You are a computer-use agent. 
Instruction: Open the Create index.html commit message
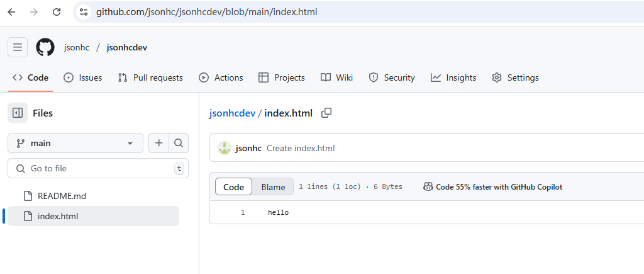(x=301, y=148)
